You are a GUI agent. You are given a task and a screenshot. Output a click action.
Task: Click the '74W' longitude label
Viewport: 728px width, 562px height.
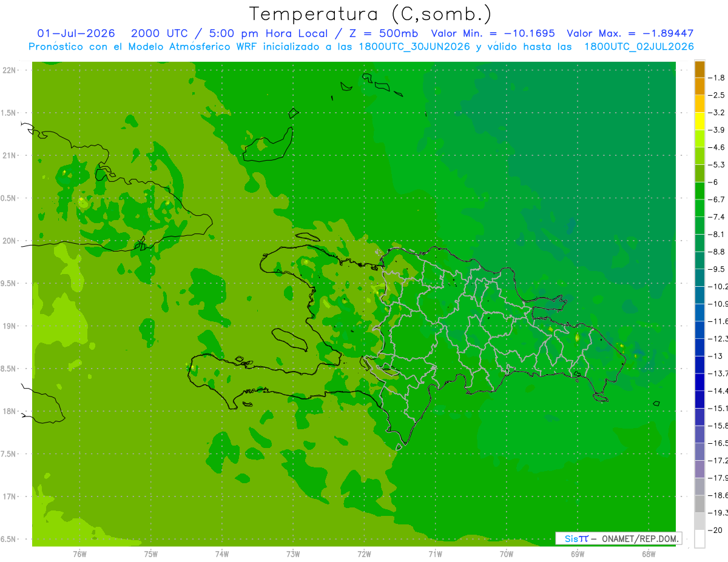[x=222, y=554]
